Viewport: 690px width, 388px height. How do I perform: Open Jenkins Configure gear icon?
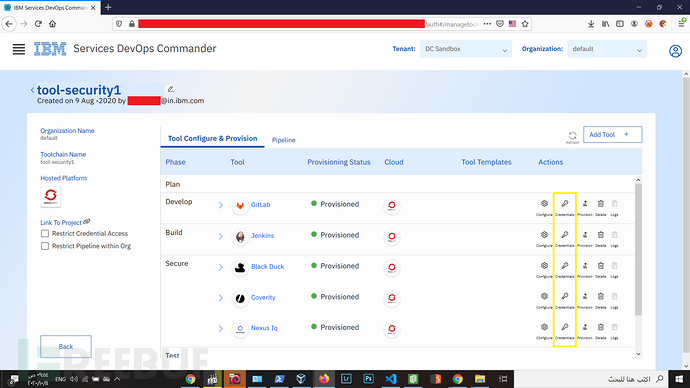pos(544,234)
